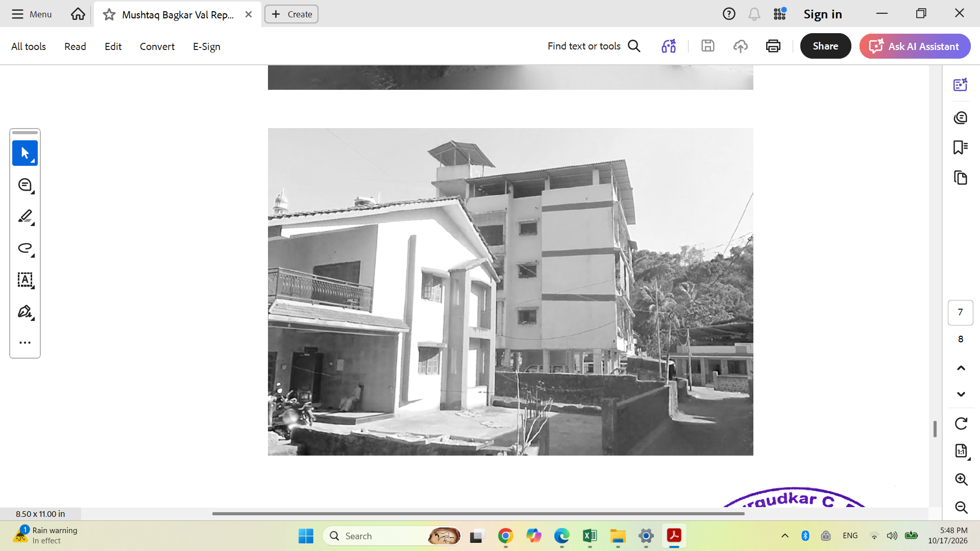980x551 pixels.
Task: Open the page thumbnails panel
Action: point(960,178)
